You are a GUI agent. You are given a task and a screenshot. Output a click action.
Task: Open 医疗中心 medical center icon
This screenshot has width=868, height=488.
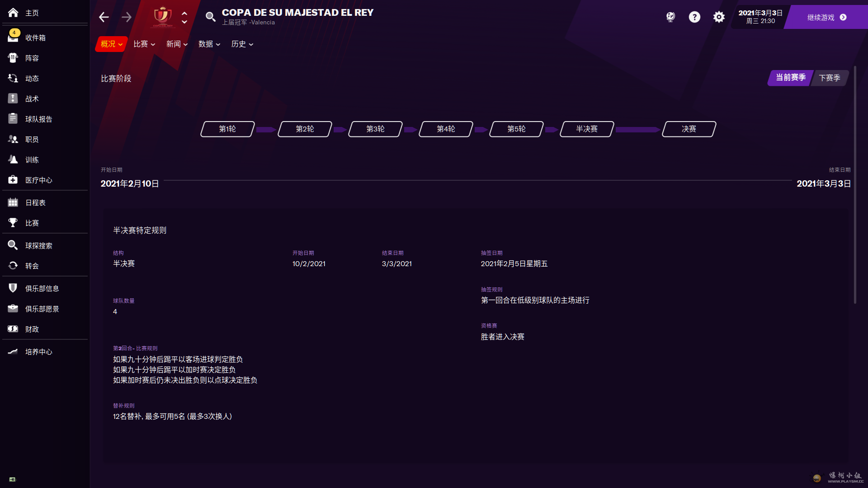[x=13, y=180]
